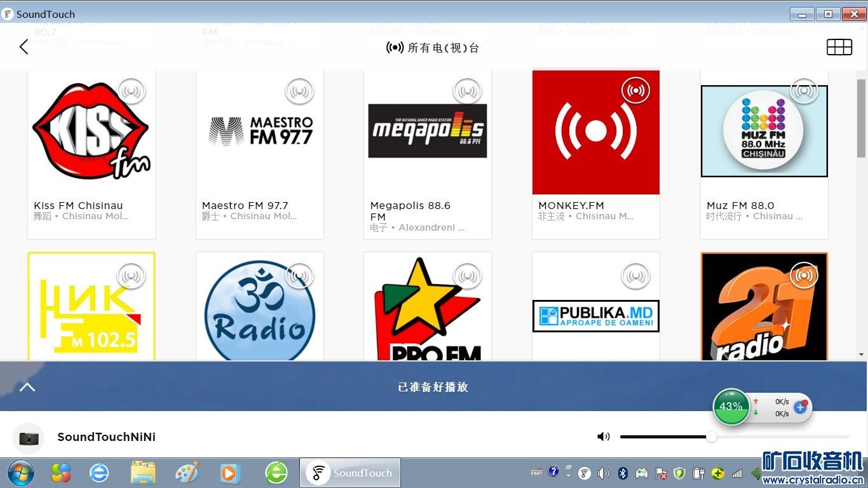Mute the volume with the speaker icon
The width and height of the screenshot is (868, 488).
(x=604, y=437)
